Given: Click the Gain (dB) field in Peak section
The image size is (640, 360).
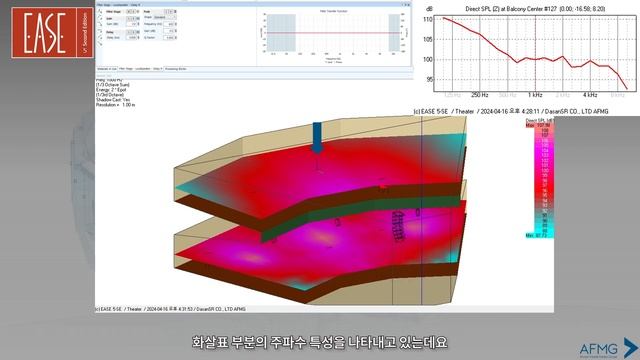Looking at the screenshot, I should click(x=169, y=31).
